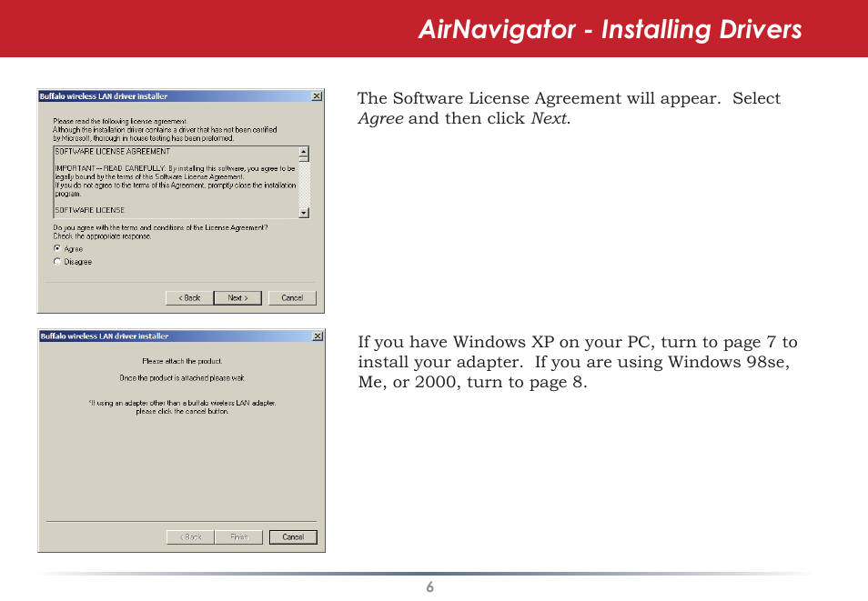Click the license text scroll-up arrow
This screenshot has width=868, height=601.
pos(304,151)
